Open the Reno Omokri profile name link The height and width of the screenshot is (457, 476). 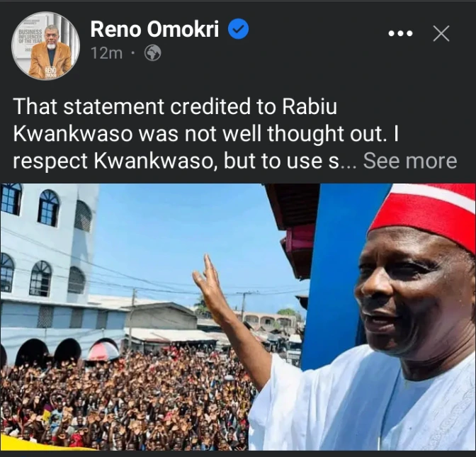154,29
